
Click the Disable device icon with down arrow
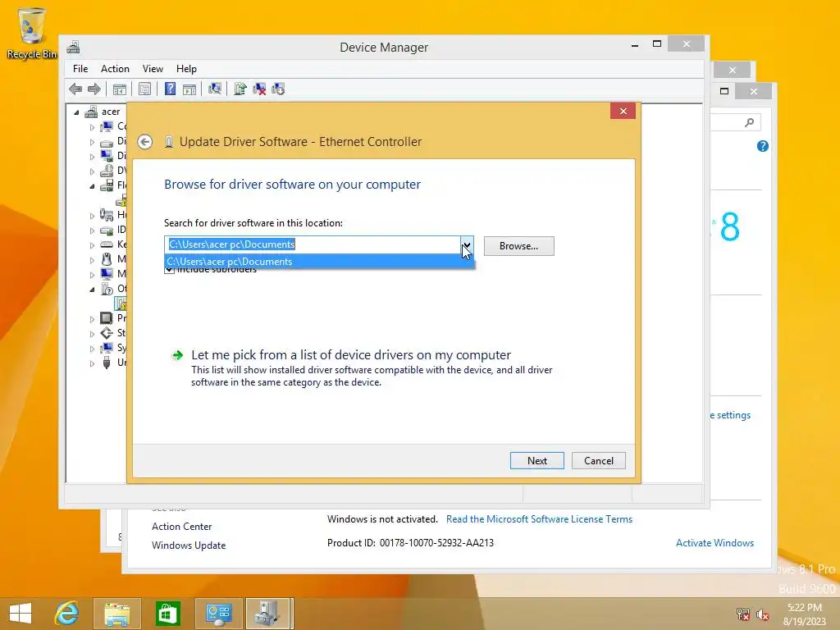278,89
